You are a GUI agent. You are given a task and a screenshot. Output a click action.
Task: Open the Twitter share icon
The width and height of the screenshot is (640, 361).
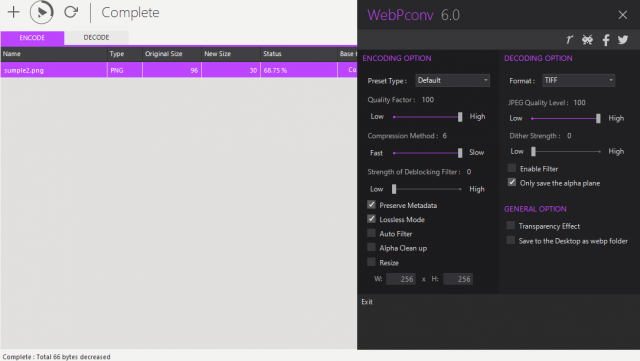(x=623, y=40)
